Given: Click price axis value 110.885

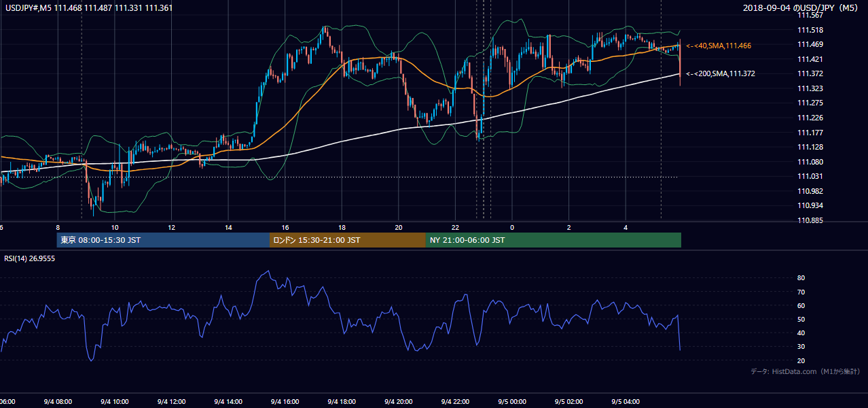Looking at the screenshot, I should [x=809, y=220].
